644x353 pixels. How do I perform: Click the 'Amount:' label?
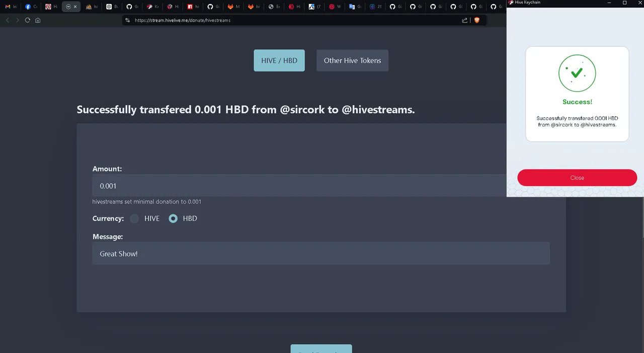(x=107, y=169)
